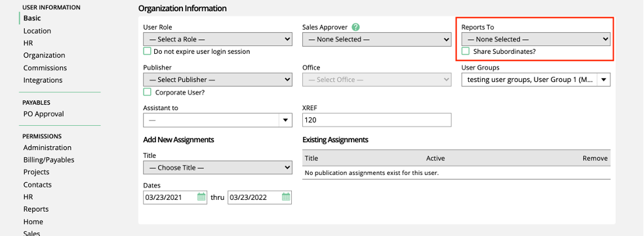This screenshot has width=644, height=236.
Task: Open the end date calendar picker icon
Action: [286, 197]
